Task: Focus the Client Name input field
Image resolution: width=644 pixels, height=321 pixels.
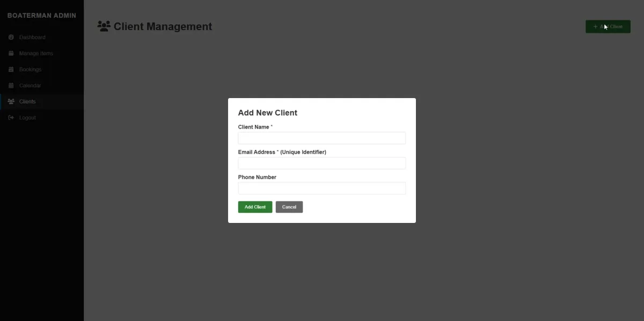Action: tap(321, 138)
